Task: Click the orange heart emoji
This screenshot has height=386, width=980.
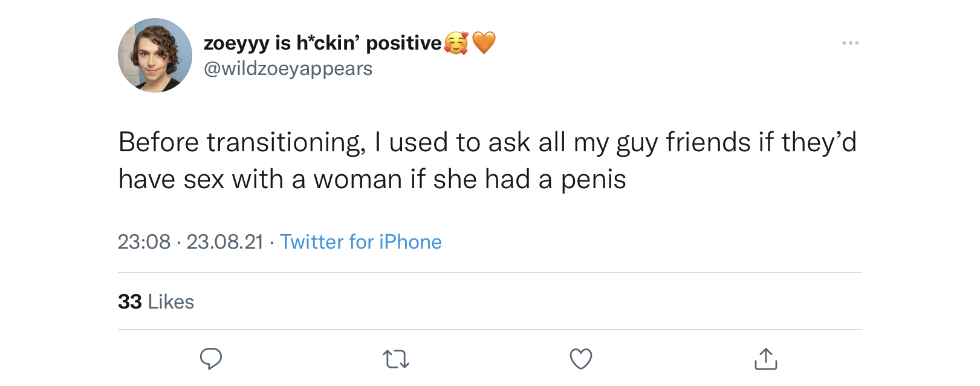Action: [484, 43]
